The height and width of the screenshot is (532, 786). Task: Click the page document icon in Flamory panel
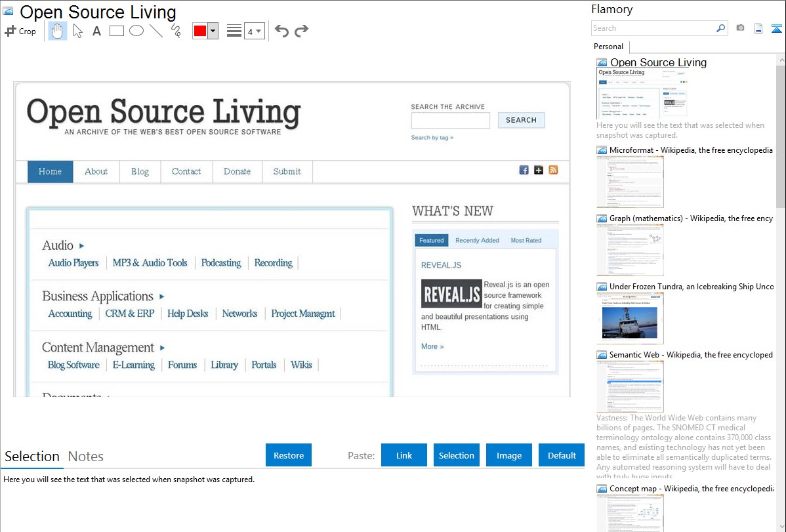coord(758,28)
